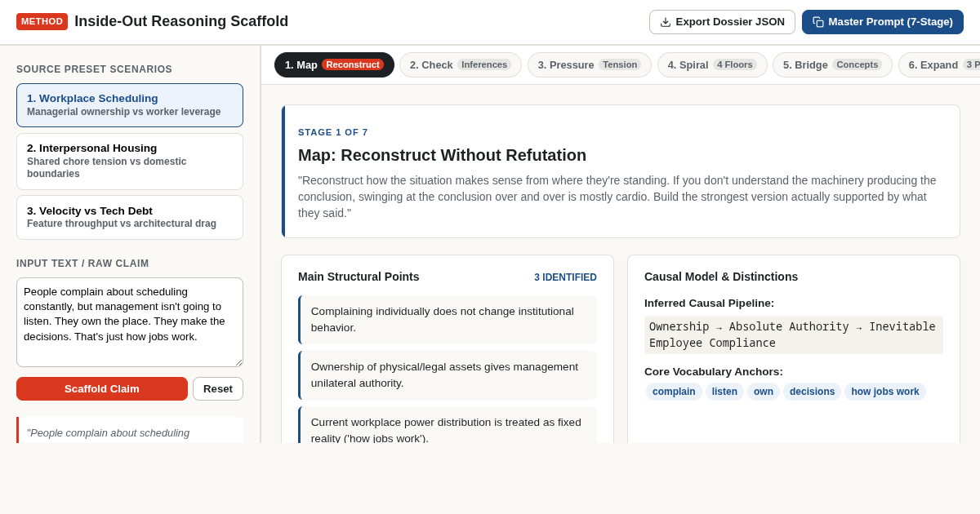Open the 6. Expand tab
This screenshot has width=980, height=514.
pyautogui.click(x=939, y=64)
